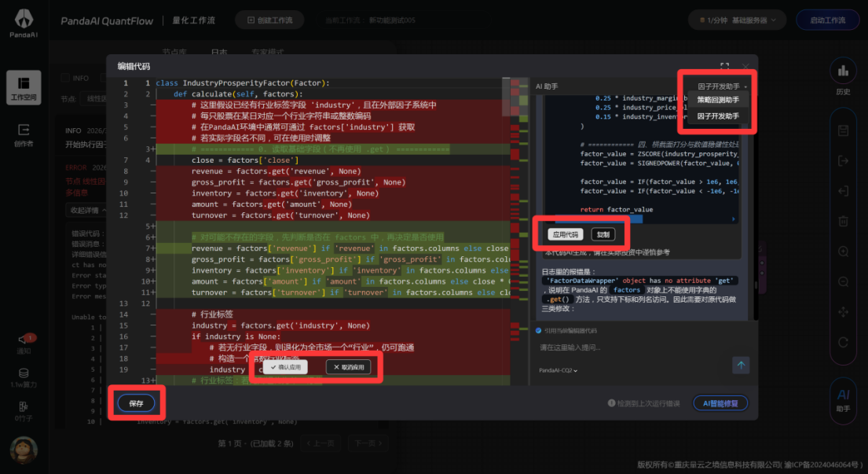The height and width of the screenshot is (474, 868).
Task: Click the export arrow icon in right toolbar
Action: tap(843, 160)
